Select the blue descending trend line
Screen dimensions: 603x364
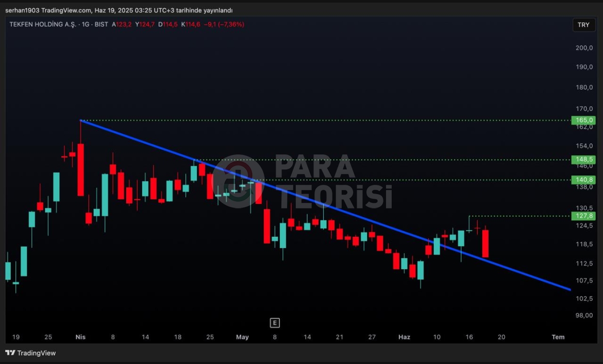(x=325, y=205)
